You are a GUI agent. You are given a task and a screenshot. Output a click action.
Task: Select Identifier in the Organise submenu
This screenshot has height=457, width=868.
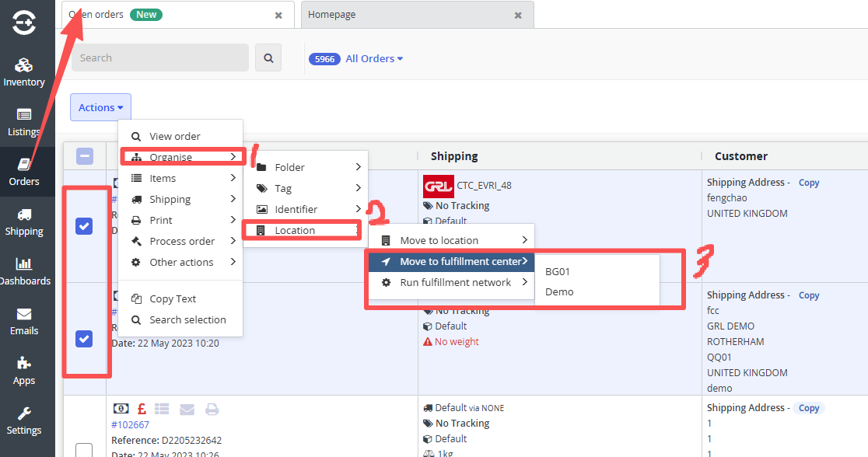click(306, 209)
